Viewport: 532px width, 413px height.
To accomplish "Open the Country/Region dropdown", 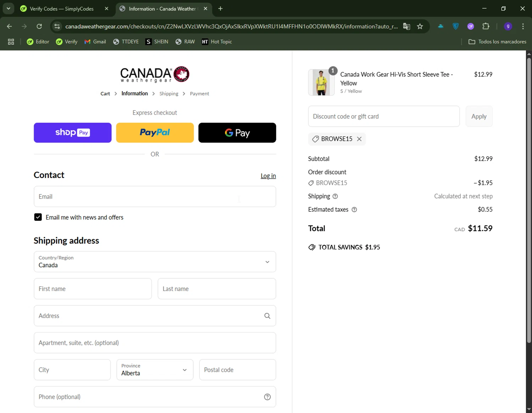I will click(x=155, y=262).
